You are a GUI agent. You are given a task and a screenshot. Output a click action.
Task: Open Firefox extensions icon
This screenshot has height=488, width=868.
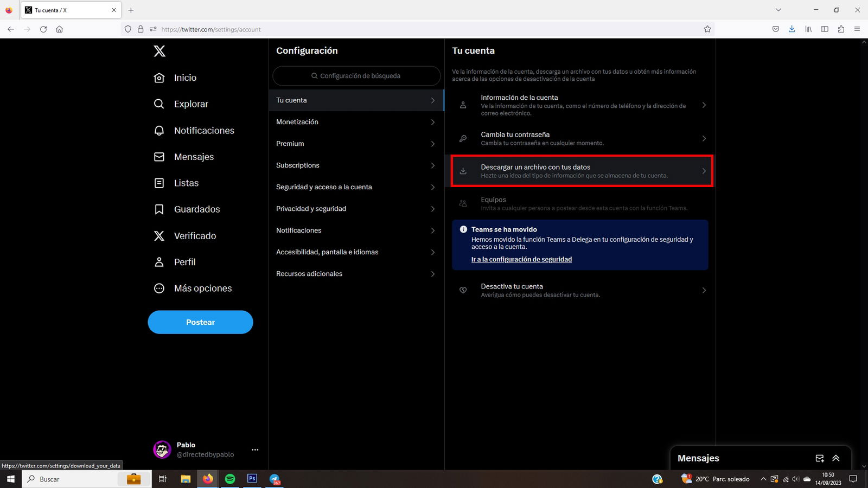(841, 29)
